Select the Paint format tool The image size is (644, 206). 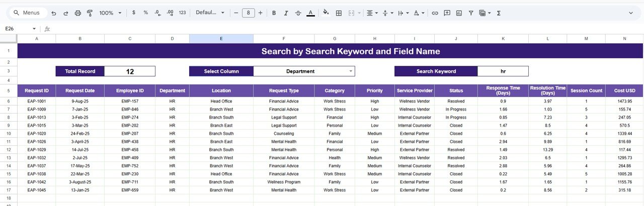[x=90, y=13]
